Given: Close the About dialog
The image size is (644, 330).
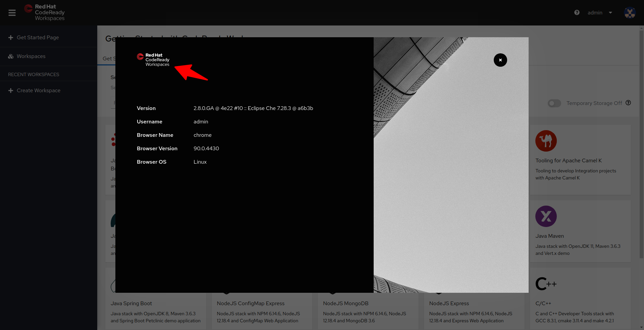Looking at the screenshot, I should (500, 60).
